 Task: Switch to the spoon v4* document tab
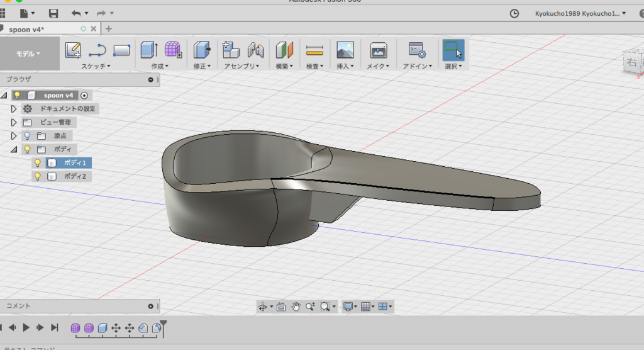[26, 29]
